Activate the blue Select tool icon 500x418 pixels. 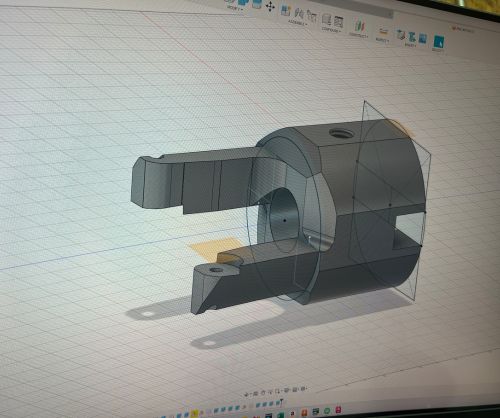pyautogui.click(x=439, y=42)
